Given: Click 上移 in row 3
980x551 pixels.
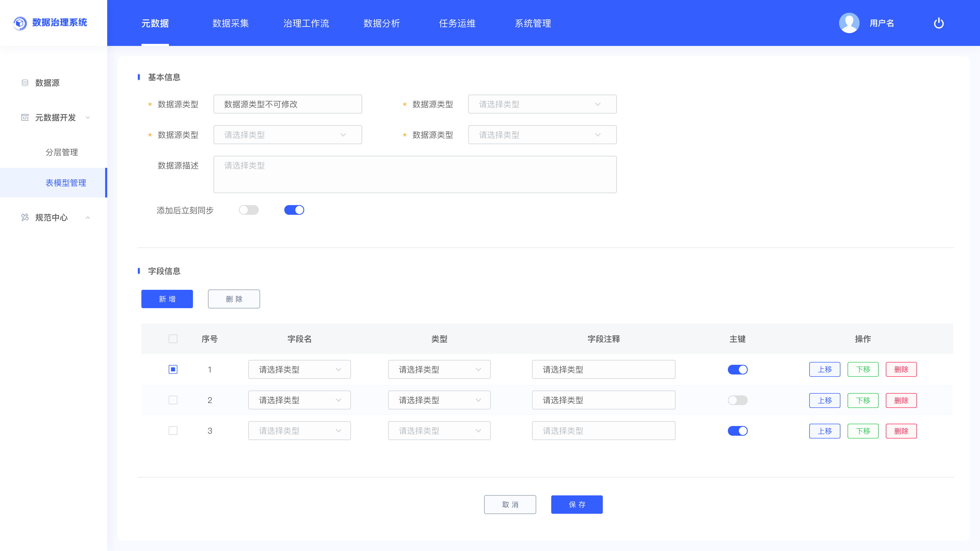Looking at the screenshot, I should coord(824,431).
